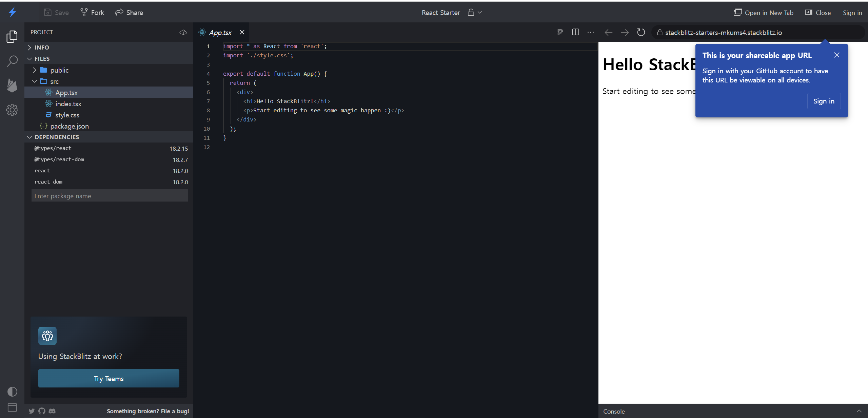Toggle the light/dark theme icon
This screenshot has width=868, height=418.
click(x=12, y=392)
